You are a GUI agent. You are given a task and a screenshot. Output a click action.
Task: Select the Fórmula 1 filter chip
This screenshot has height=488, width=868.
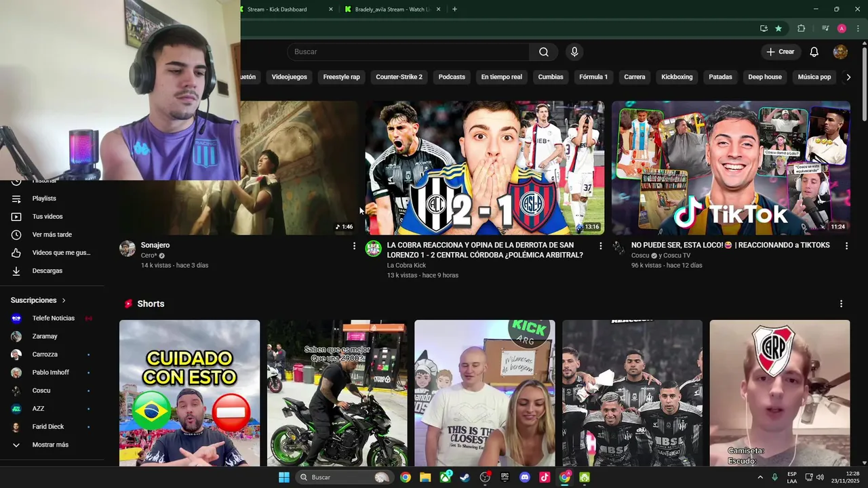pyautogui.click(x=593, y=77)
